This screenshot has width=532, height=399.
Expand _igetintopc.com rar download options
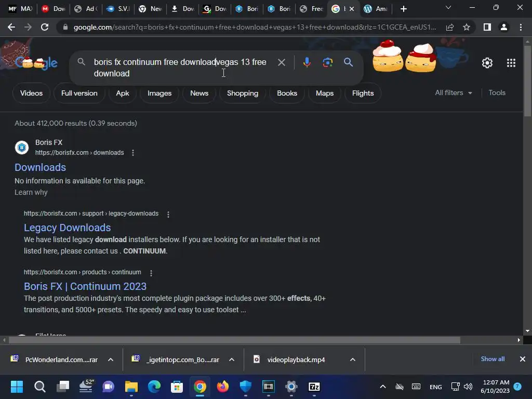tap(232, 360)
